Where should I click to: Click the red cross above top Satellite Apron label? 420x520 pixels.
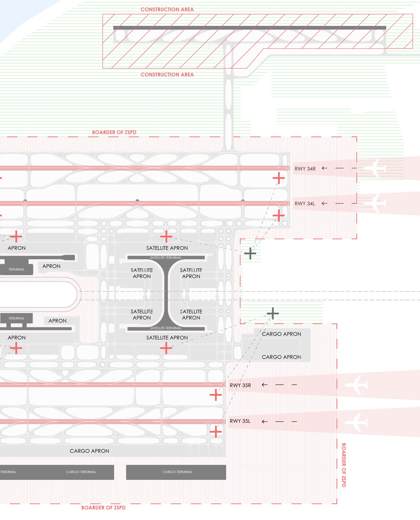click(x=166, y=236)
